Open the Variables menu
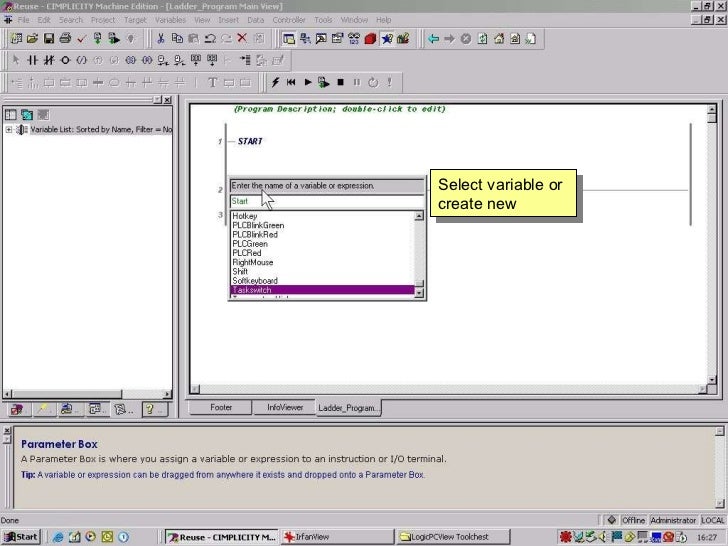Image resolution: width=728 pixels, height=546 pixels. pos(169,20)
